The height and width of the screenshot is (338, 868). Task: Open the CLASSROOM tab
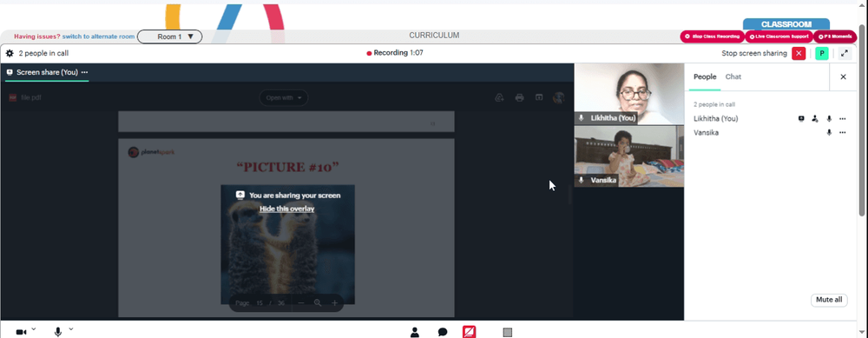click(x=786, y=24)
